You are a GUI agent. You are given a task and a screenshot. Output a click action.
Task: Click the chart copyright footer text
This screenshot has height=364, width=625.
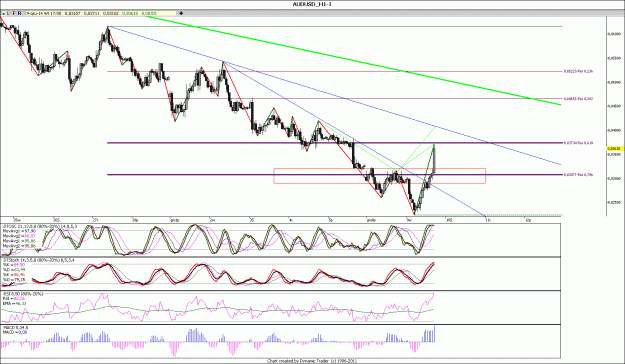point(312,361)
